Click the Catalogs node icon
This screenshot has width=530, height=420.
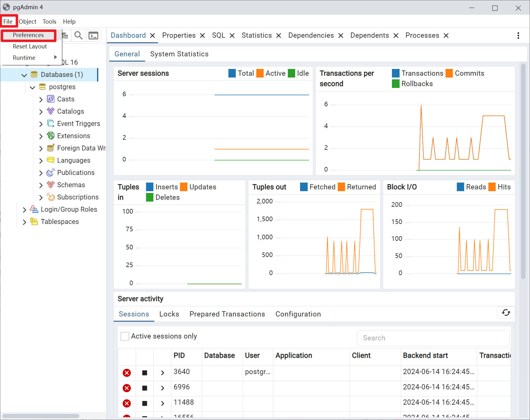coord(51,111)
